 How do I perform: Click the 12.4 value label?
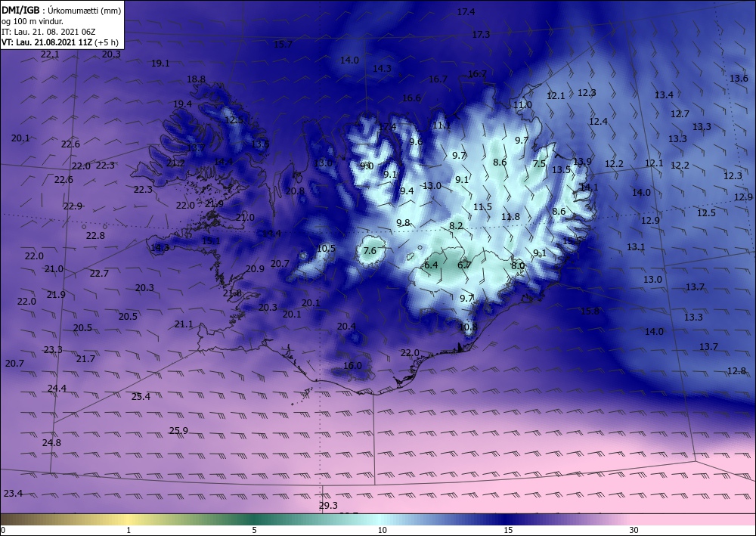pyautogui.click(x=598, y=122)
